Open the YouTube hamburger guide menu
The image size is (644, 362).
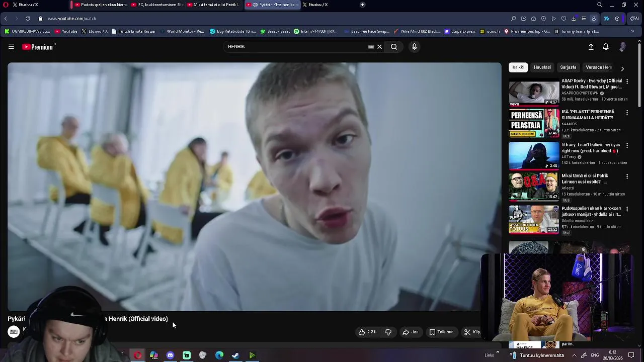pos(11,47)
